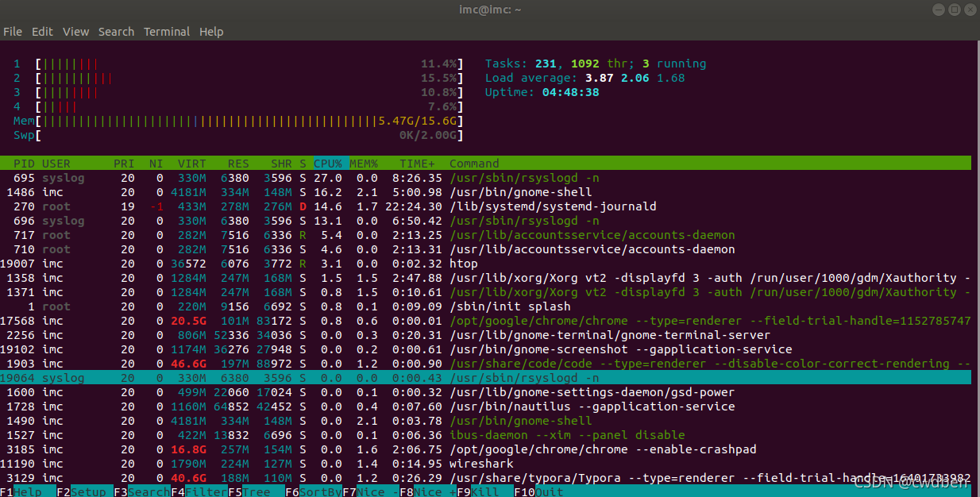Click the Tasks count line
Screen dimensions: 980x497
(x=596, y=64)
